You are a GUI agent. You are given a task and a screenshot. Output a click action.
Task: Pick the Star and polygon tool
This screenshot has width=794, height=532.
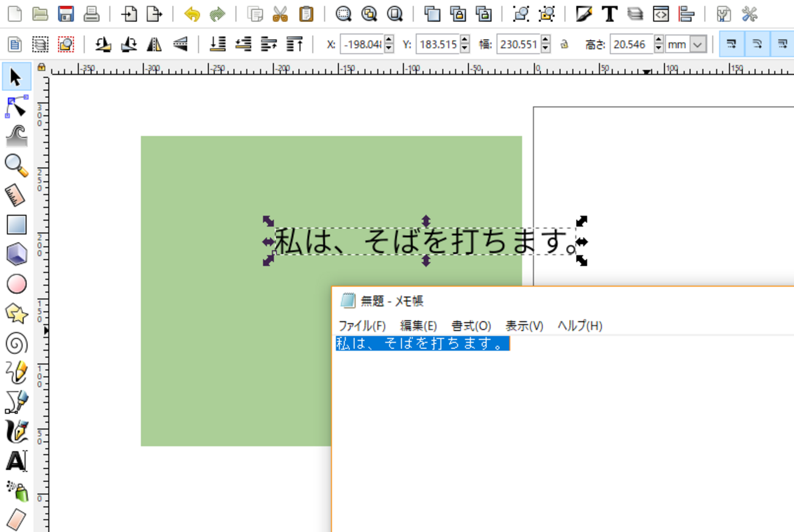(x=16, y=314)
